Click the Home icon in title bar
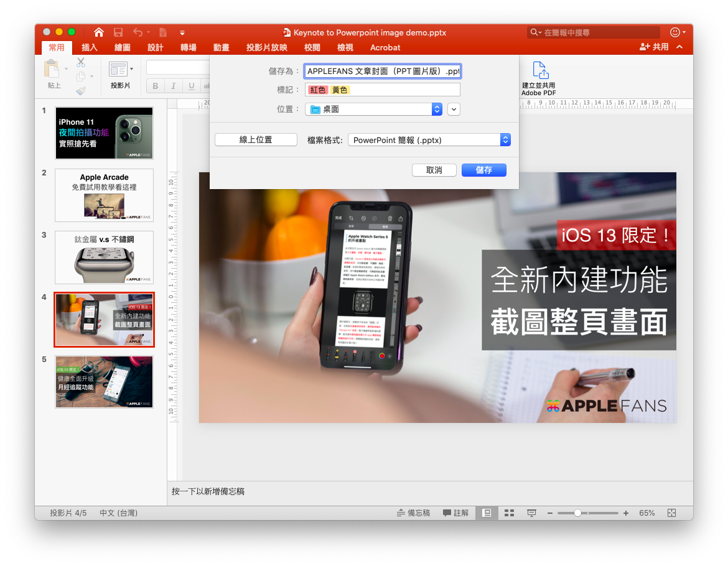 point(98,32)
